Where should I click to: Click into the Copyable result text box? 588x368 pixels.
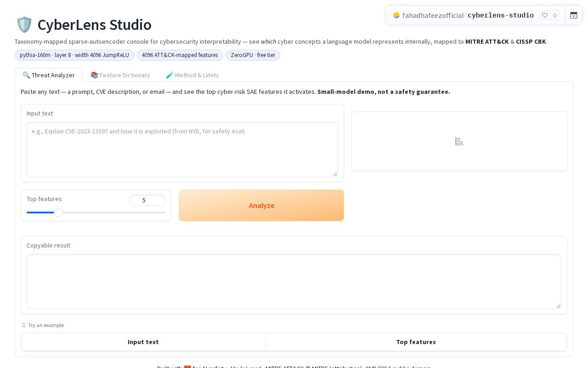coord(294,282)
